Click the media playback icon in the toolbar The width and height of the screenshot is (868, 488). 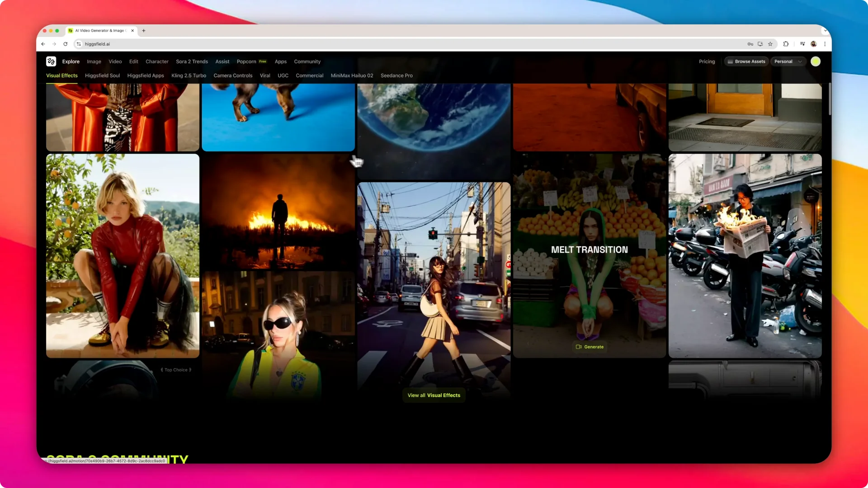click(x=802, y=44)
